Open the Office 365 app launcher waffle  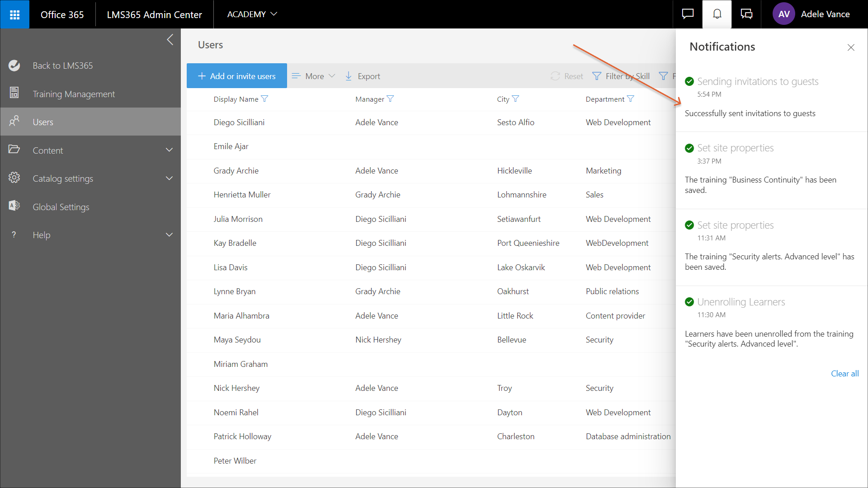coord(14,14)
